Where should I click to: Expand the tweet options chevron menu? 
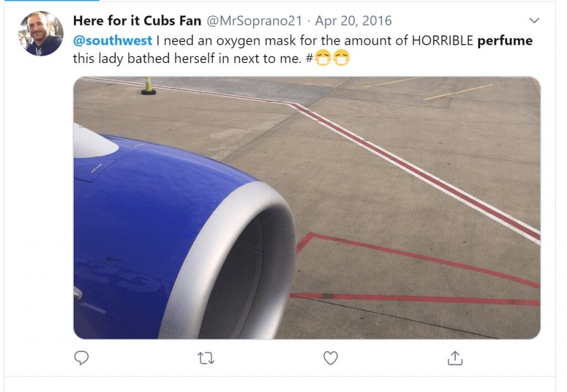click(x=534, y=20)
